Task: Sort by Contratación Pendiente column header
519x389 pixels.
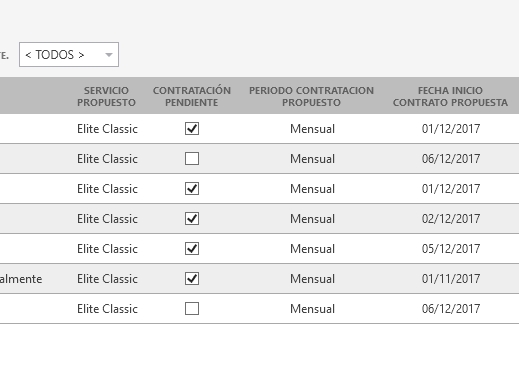Action: click(192, 96)
